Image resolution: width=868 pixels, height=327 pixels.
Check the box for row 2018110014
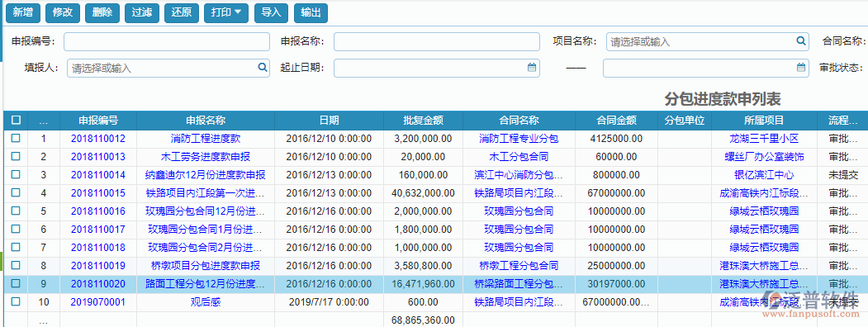(16, 175)
